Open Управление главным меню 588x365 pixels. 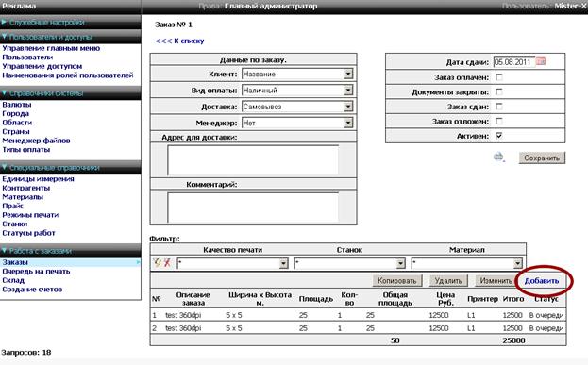tap(51, 48)
